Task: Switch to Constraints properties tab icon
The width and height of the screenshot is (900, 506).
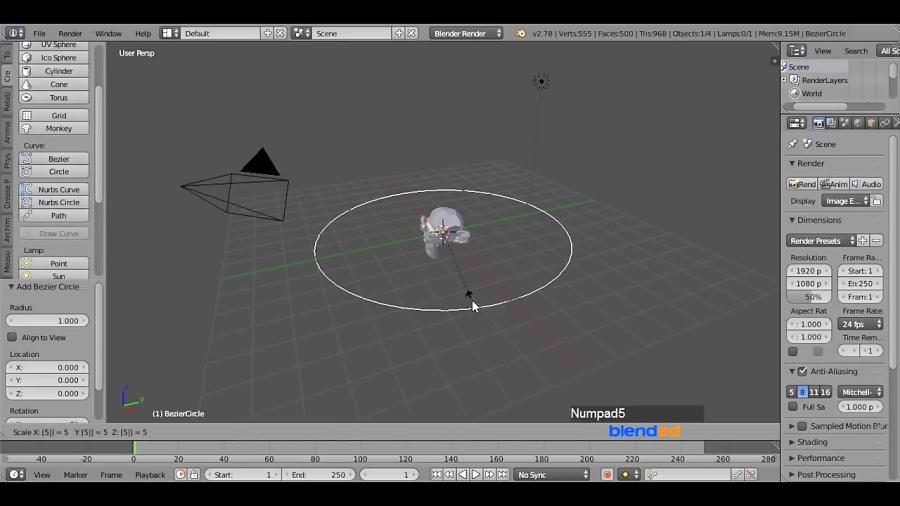Action: [885, 123]
